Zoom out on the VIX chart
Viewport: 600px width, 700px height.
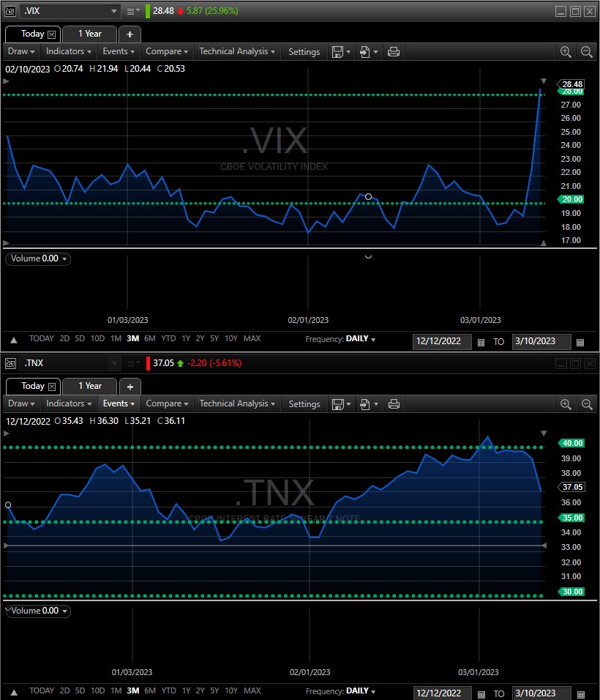pos(586,52)
